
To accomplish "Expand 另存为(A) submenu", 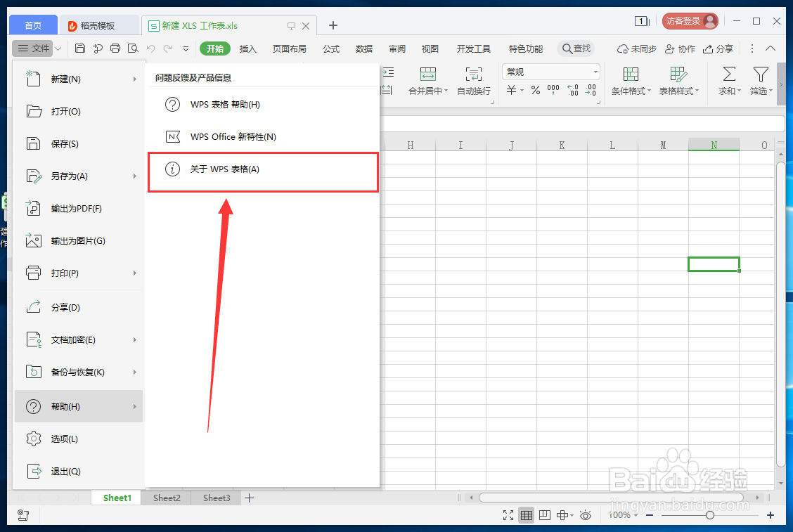I will [x=134, y=176].
